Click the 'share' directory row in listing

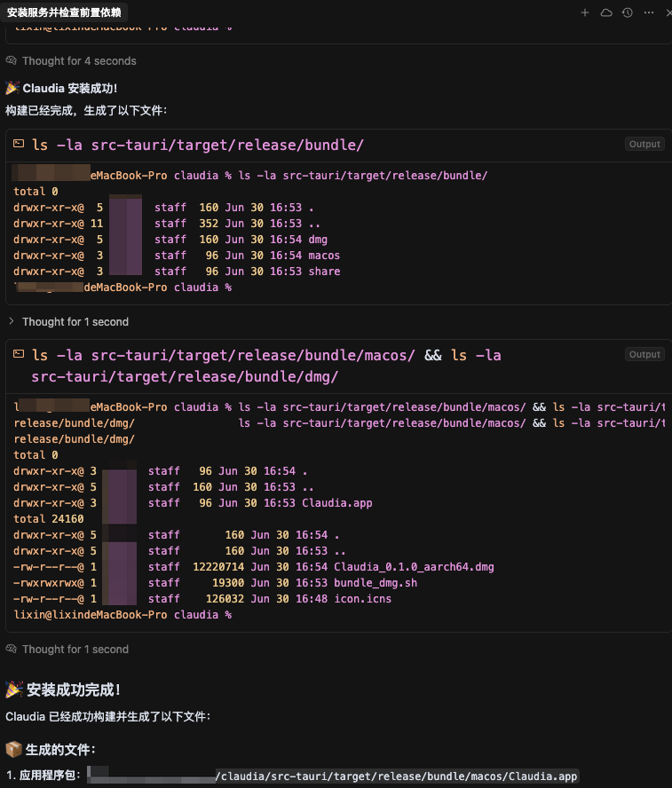(x=177, y=272)
